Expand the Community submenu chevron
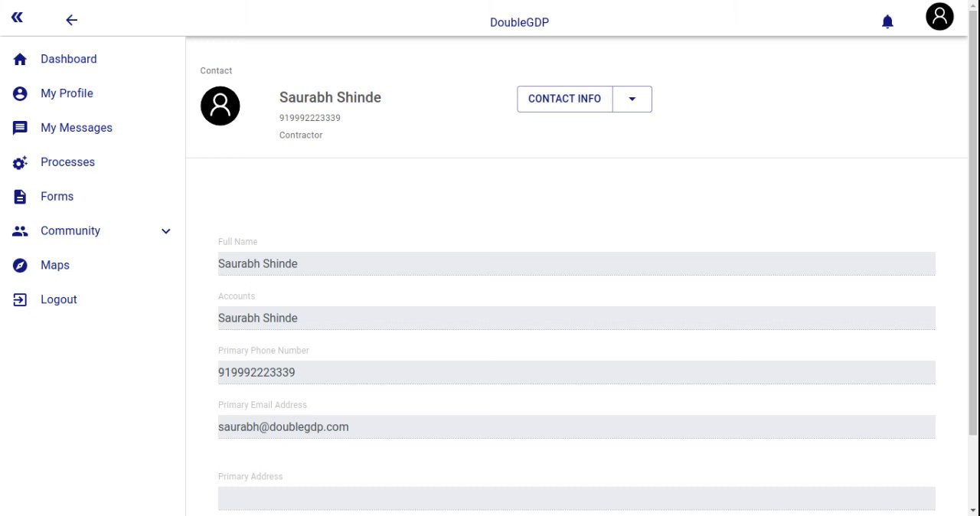The image size is (980, 516). [165, 231]
